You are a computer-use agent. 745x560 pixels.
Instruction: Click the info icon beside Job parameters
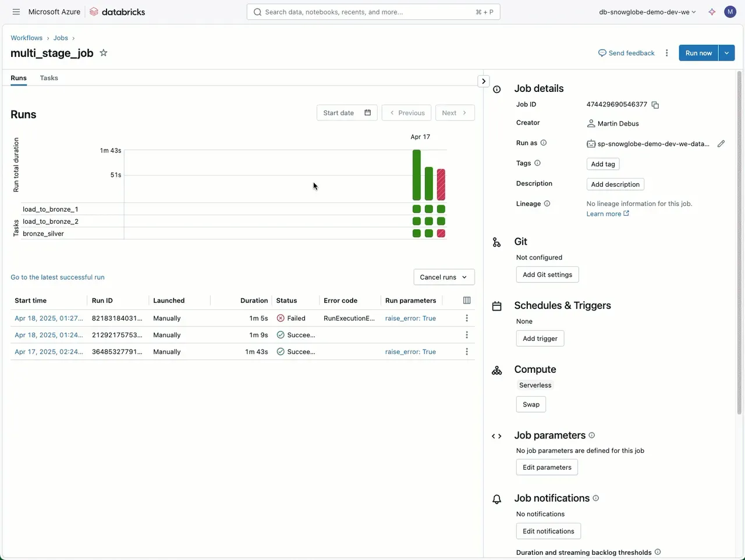[592, 436]
